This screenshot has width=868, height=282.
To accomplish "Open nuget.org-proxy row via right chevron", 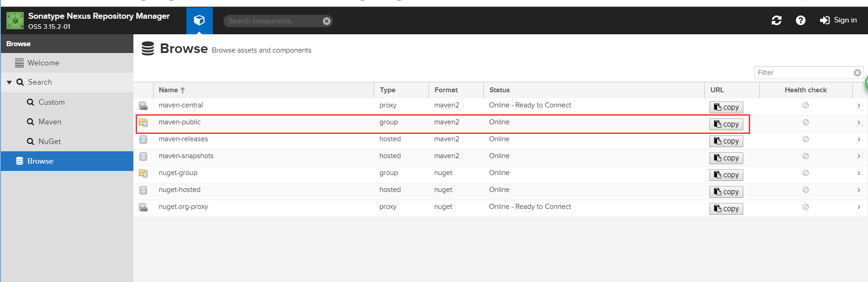I will 859,207.
